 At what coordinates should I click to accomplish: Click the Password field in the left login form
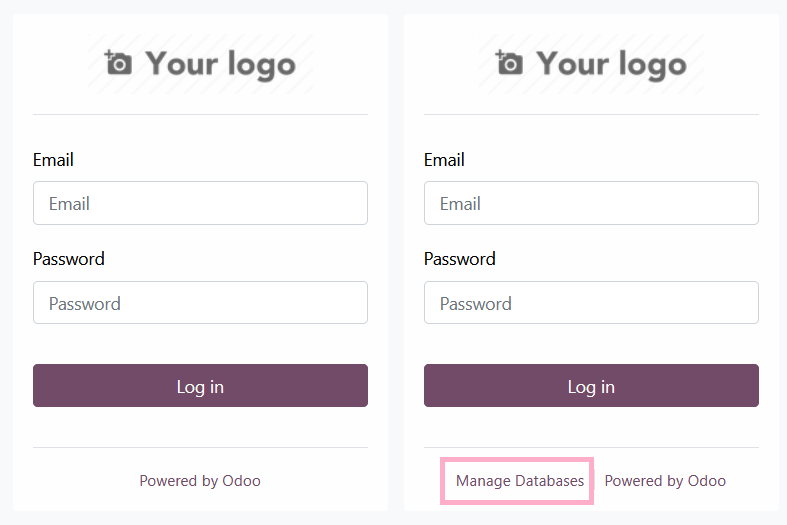(200, 303)
